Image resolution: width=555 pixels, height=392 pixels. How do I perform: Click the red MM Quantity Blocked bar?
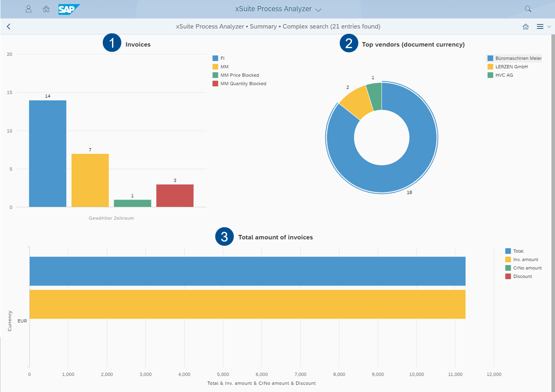pyautogui.click(x=175, y=194)
